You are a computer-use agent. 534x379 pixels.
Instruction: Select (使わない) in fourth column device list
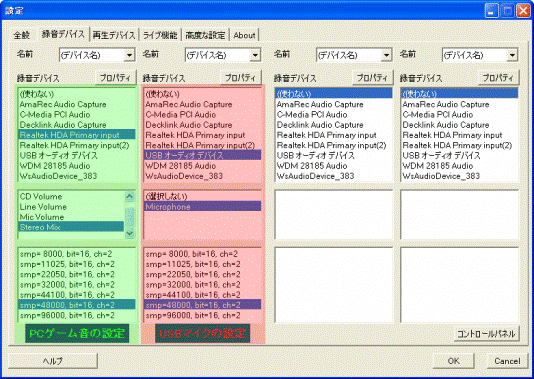pyautogui.click(x=460, y=94)
